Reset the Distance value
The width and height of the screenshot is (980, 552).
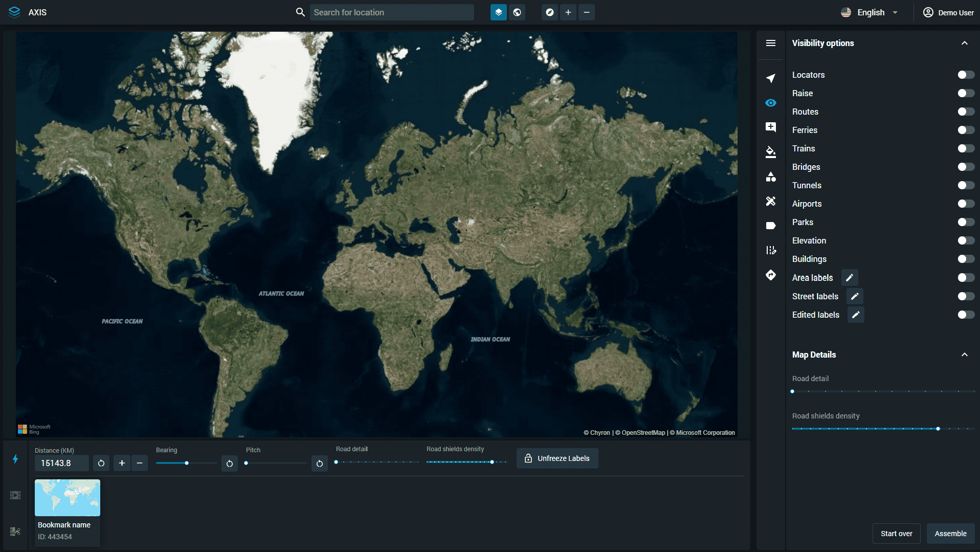coord(101,463)
